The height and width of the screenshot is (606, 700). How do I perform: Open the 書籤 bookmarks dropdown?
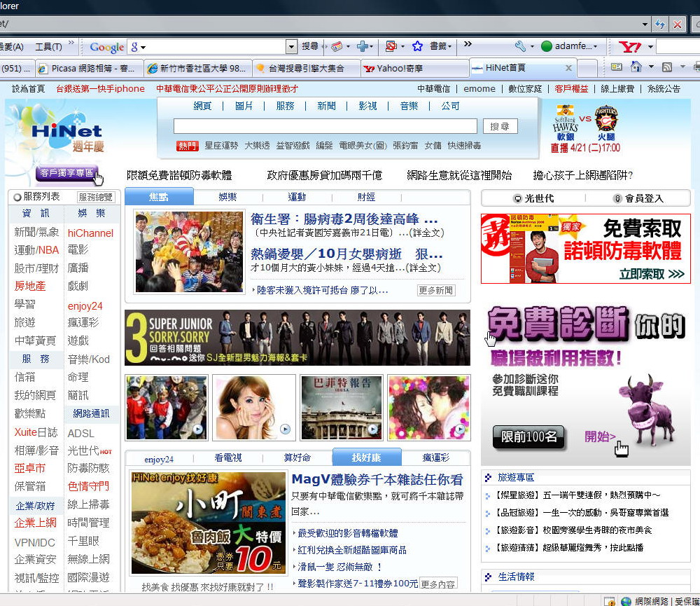point(440,46)
